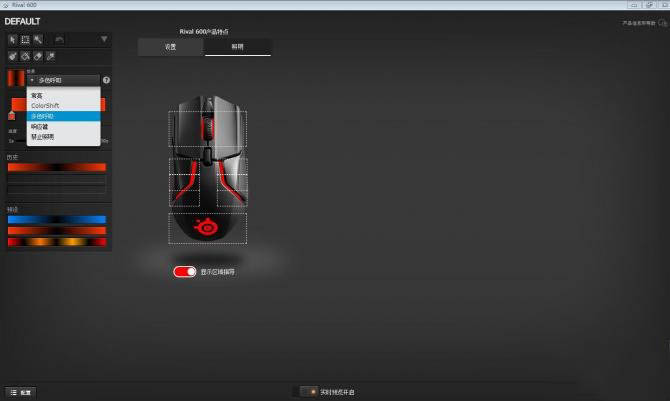Select ColorShift in the effect list
This screenshot has width=670, height=401.
63,106
